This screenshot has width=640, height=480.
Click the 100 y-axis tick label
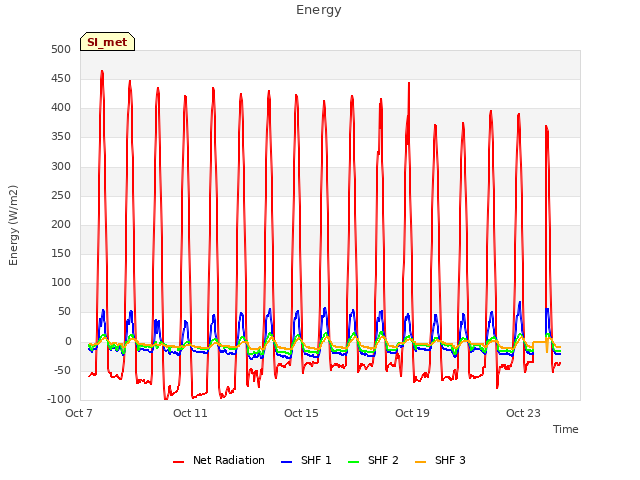tap(61, 282)
